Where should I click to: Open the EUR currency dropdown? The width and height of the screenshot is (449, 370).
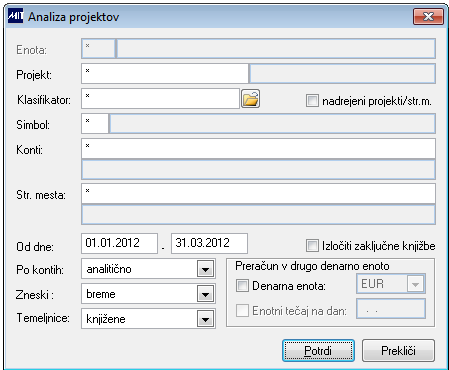click(415, 284)
